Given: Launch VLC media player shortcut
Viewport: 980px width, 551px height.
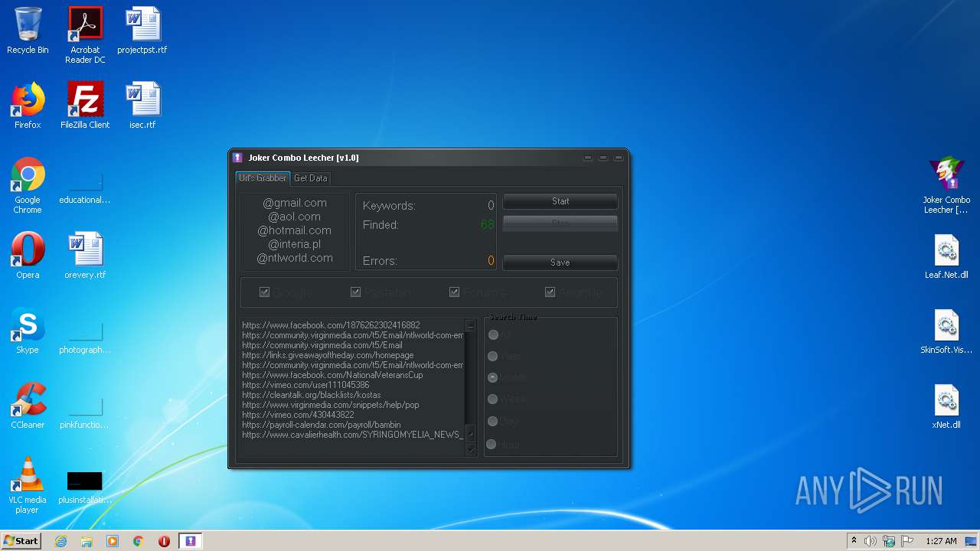Looking at the screenshot, I should coord(28,485).
